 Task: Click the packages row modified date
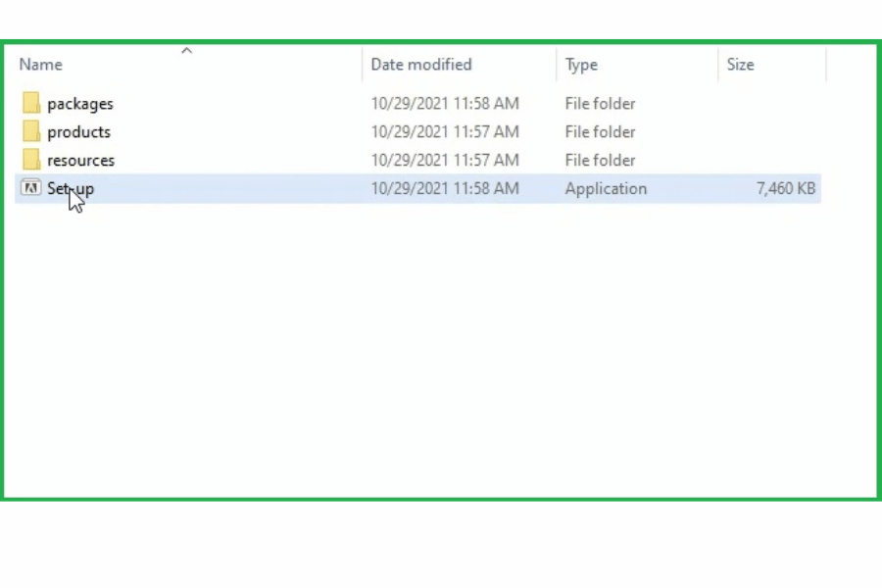445,104
